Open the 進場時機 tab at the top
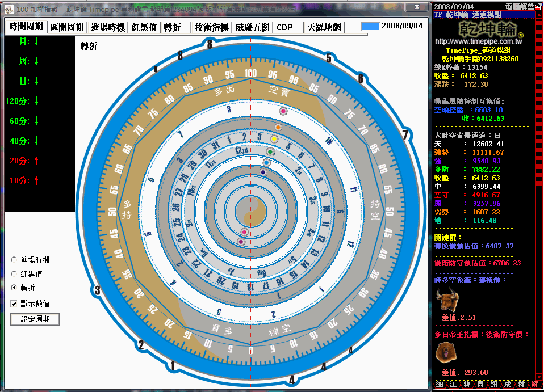This screenshot has width=544, height=392. coord(108,27)
